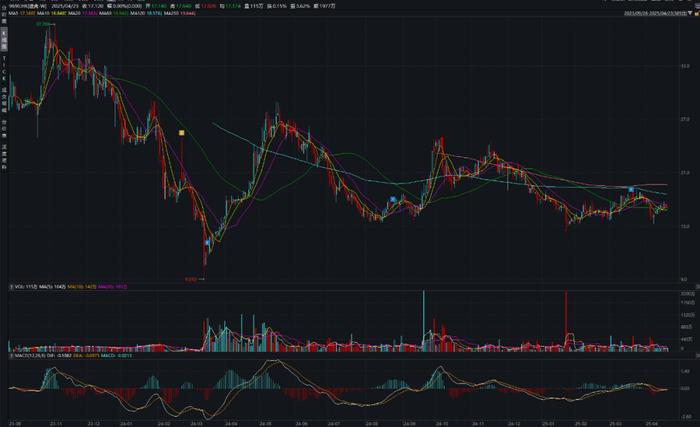
Task: Click the orange lock icon at top right
Action: (696, 13)
